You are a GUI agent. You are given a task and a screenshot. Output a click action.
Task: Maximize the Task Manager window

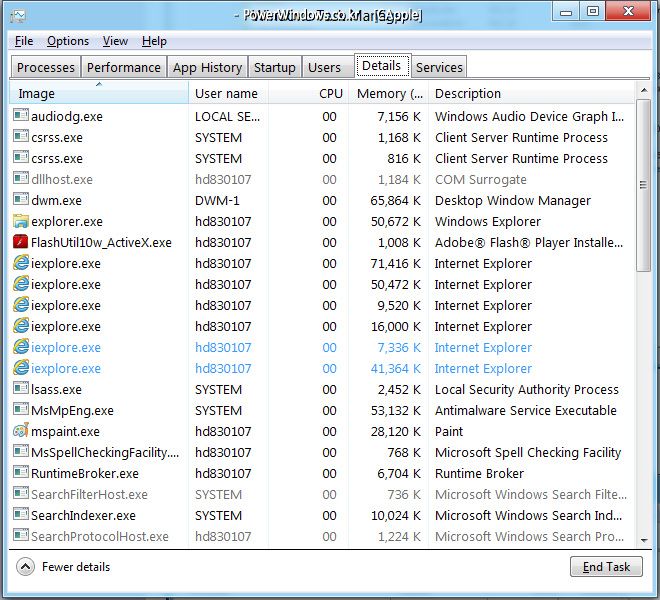[592, 11]
